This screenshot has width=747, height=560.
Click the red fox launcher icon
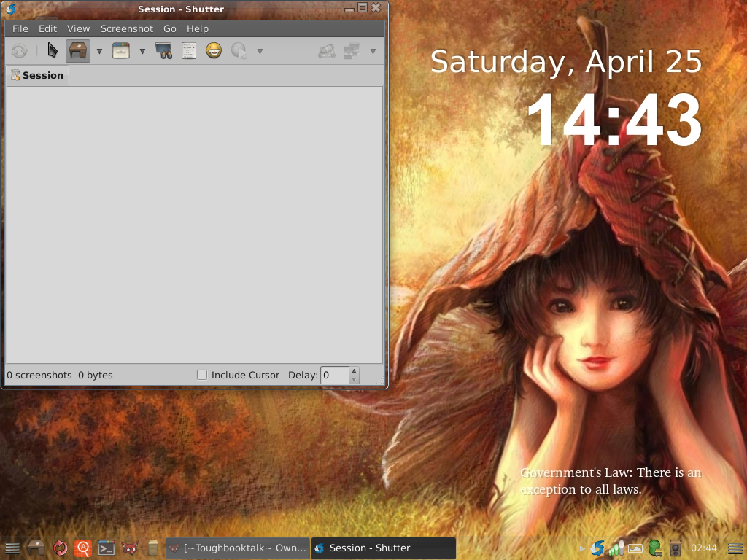[130, 548]
